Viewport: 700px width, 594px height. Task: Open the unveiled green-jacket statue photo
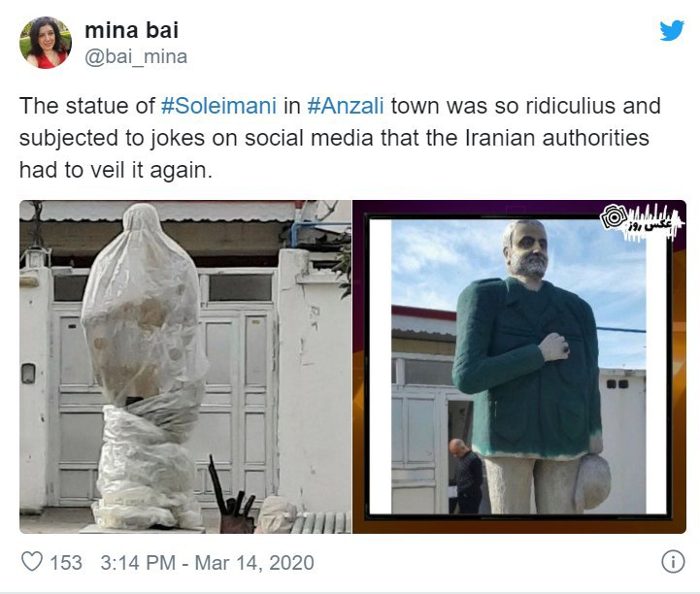519,366
